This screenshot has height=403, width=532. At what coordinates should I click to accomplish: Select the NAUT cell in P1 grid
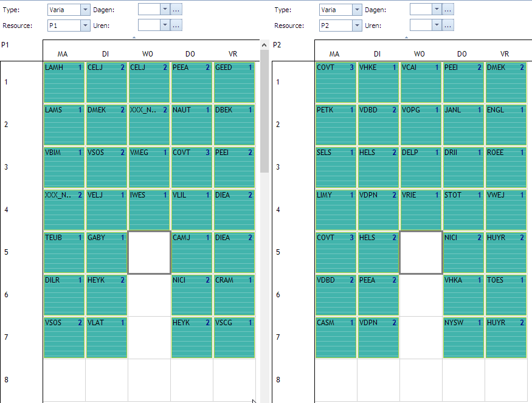click(192, 125)
